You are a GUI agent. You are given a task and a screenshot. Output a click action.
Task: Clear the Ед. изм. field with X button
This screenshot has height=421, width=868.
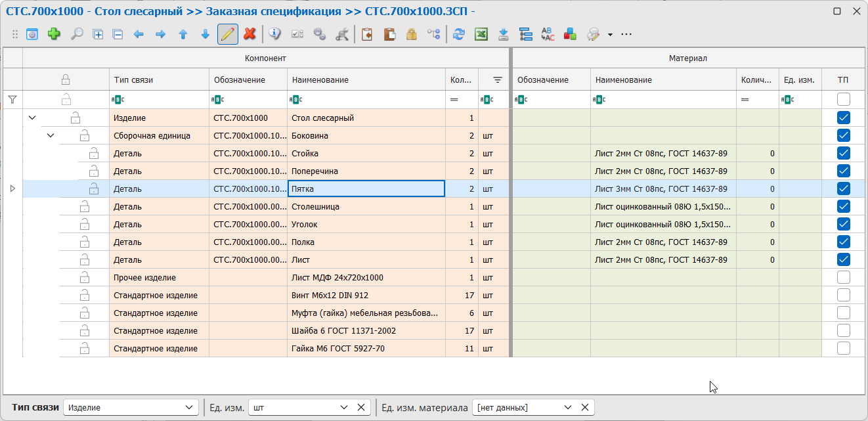point(360,407)
